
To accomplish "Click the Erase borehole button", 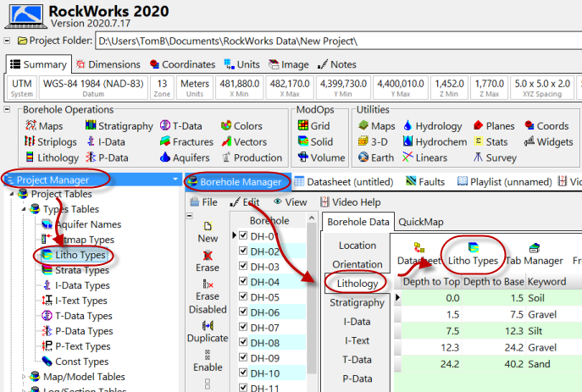I will (208, 261).
